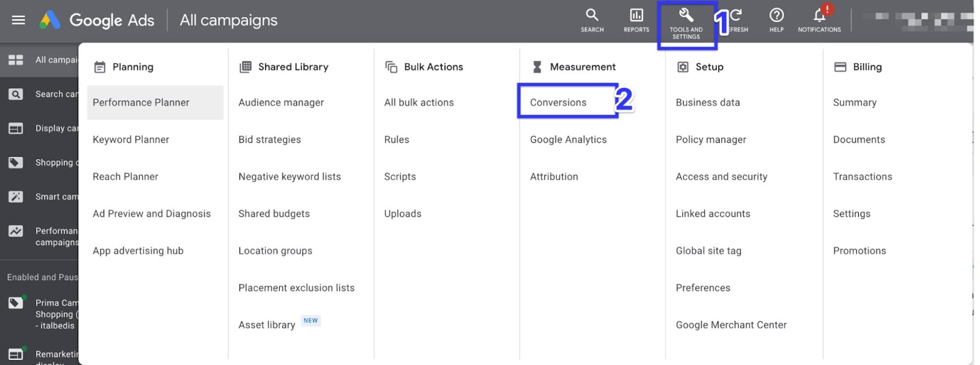Click the Shopping campaigns tag icon

16,163
